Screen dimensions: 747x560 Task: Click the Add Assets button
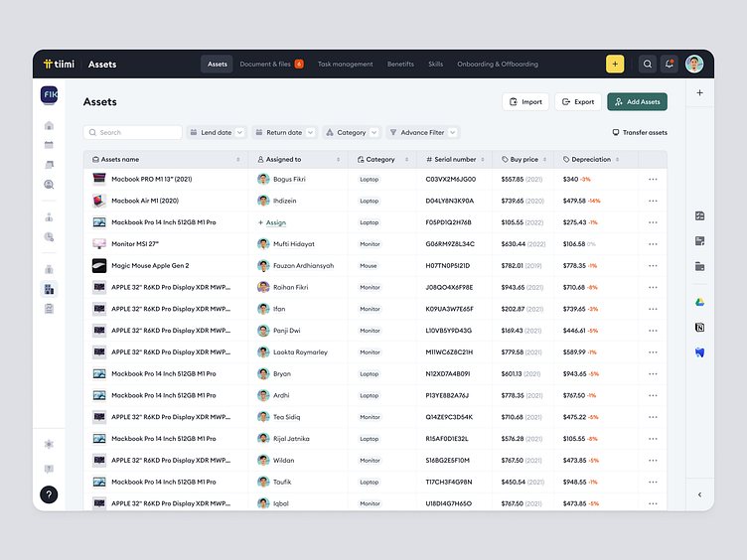[637, 101]
